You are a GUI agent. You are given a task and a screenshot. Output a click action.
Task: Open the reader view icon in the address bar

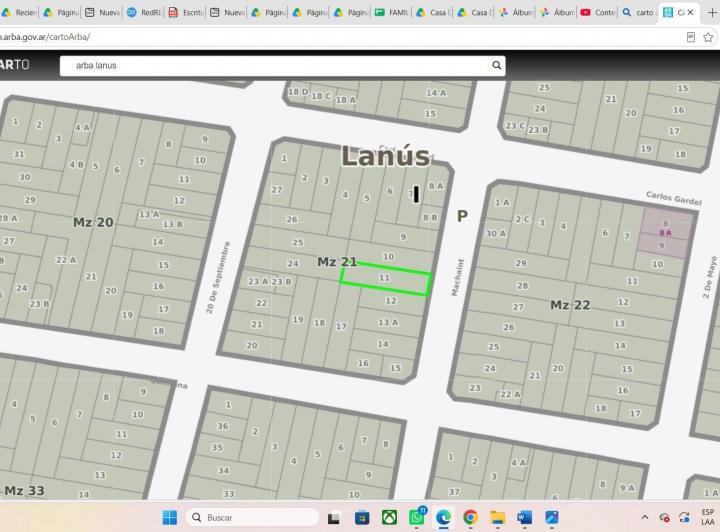(691, 37)
